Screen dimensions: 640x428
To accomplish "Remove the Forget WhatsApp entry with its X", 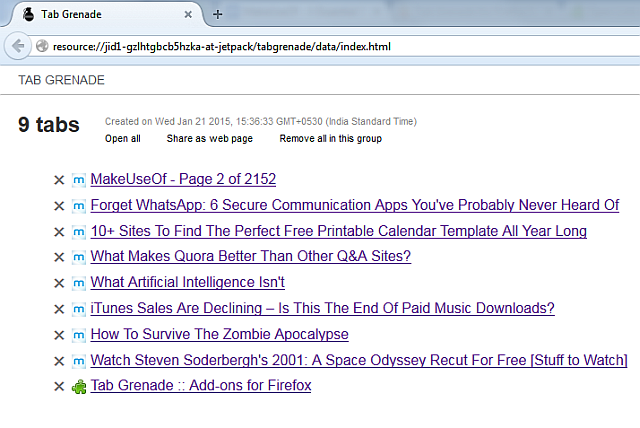I will (59, 206).
